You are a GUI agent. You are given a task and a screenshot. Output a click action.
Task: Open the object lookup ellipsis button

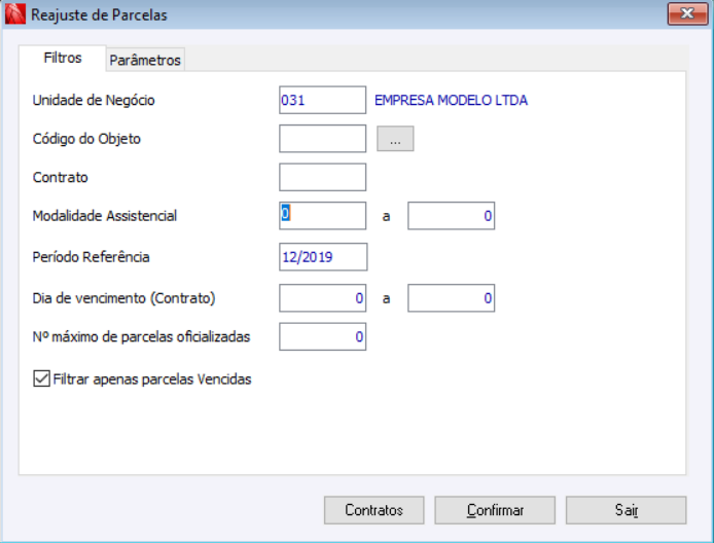click(395, 140)
